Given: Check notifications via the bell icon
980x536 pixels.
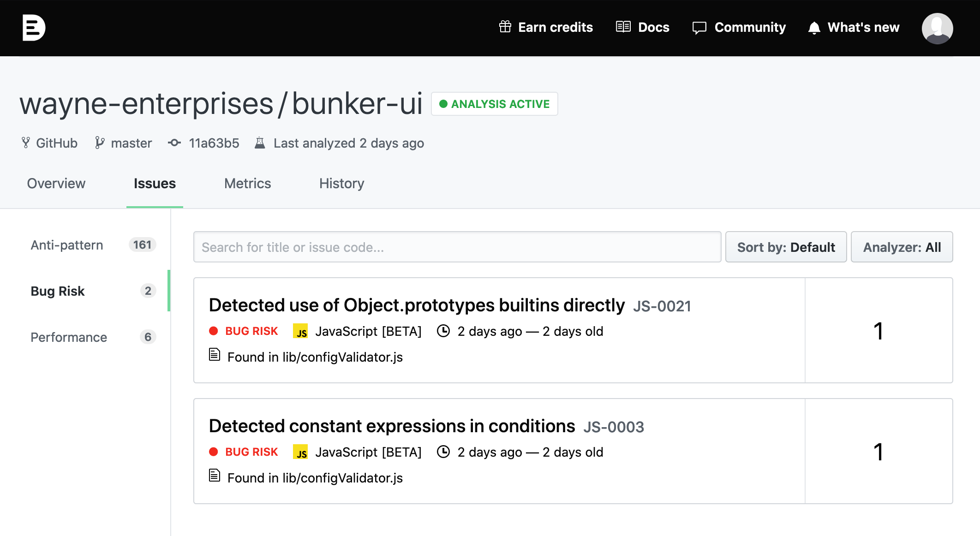Looking at the screenshot, I should point(814,28).
